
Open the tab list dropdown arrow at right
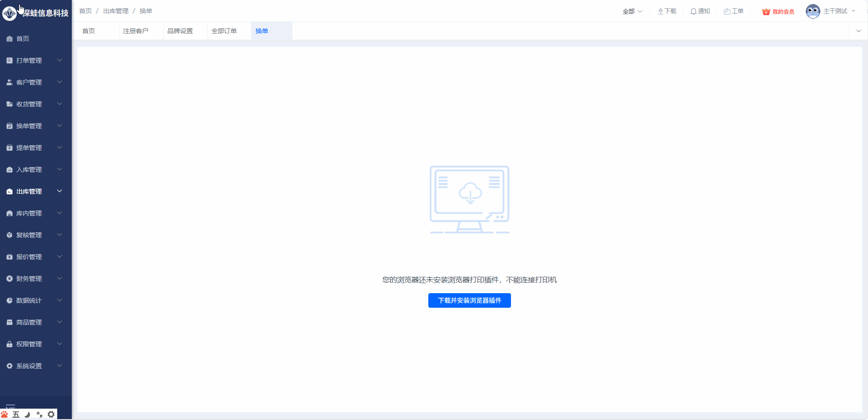pyautogui.click(x=858, y=31)
